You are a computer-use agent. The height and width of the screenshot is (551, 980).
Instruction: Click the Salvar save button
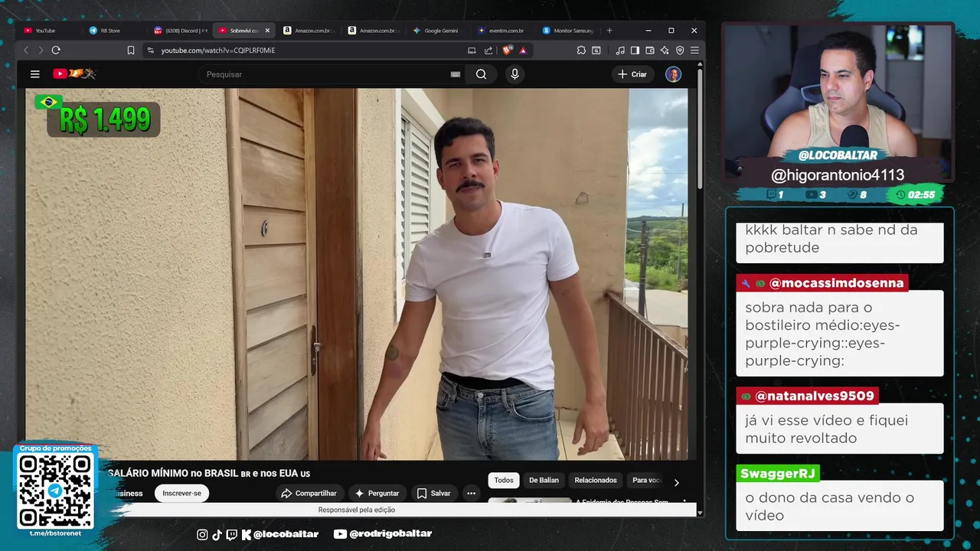point(433,494)
